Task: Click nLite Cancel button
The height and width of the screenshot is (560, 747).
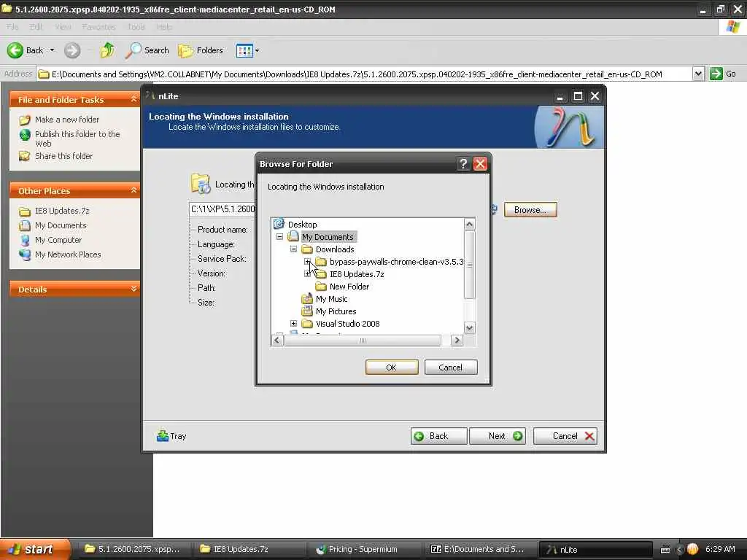Action: pos(565,436)
